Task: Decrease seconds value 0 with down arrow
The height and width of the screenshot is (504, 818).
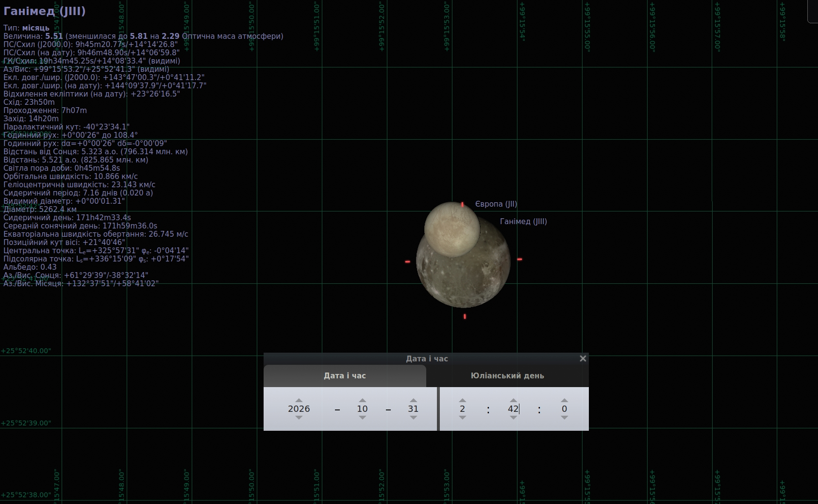Action: tap(564, 417)
